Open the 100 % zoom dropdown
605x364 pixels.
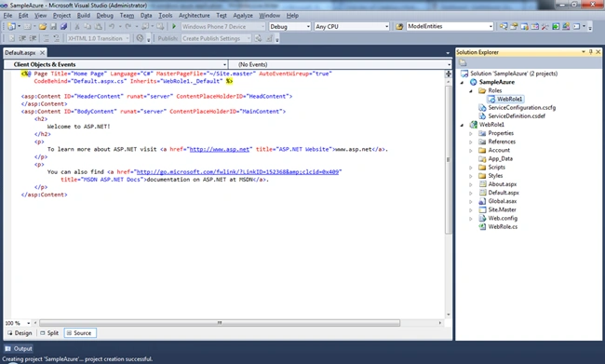click(28, 323)
